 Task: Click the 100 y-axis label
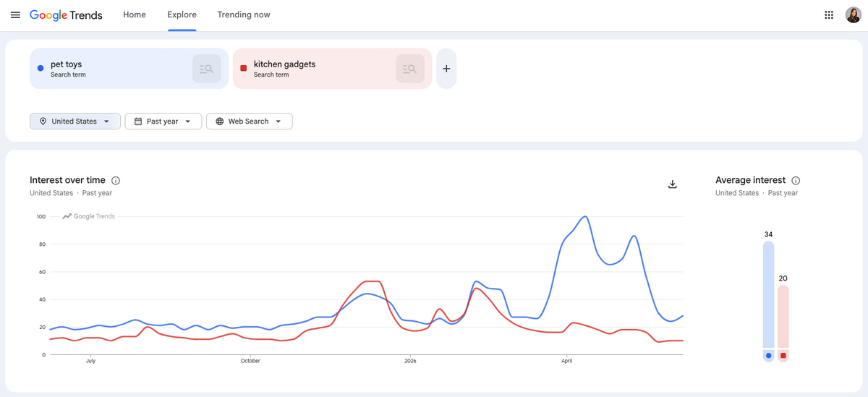point(41,217)
